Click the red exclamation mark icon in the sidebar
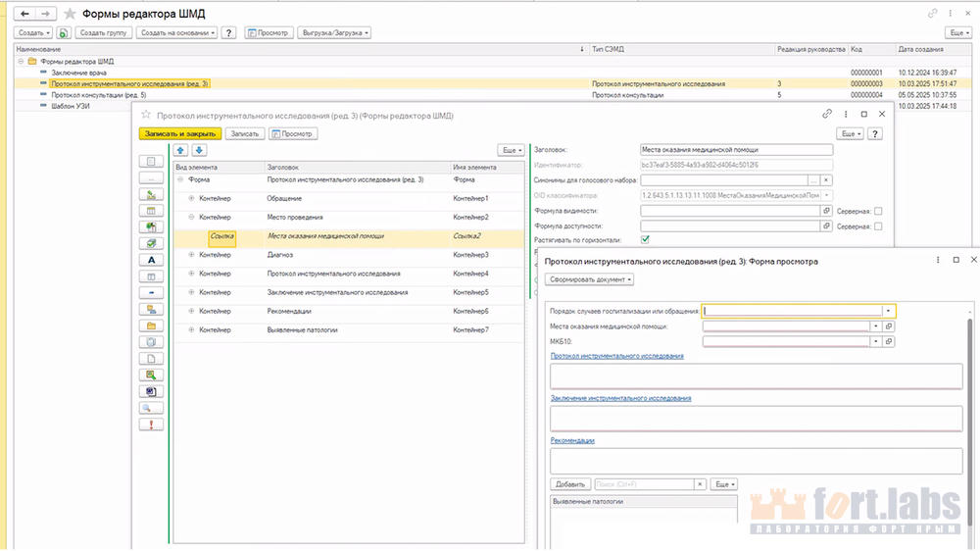 pyautogui.click(x=151, y=425)
